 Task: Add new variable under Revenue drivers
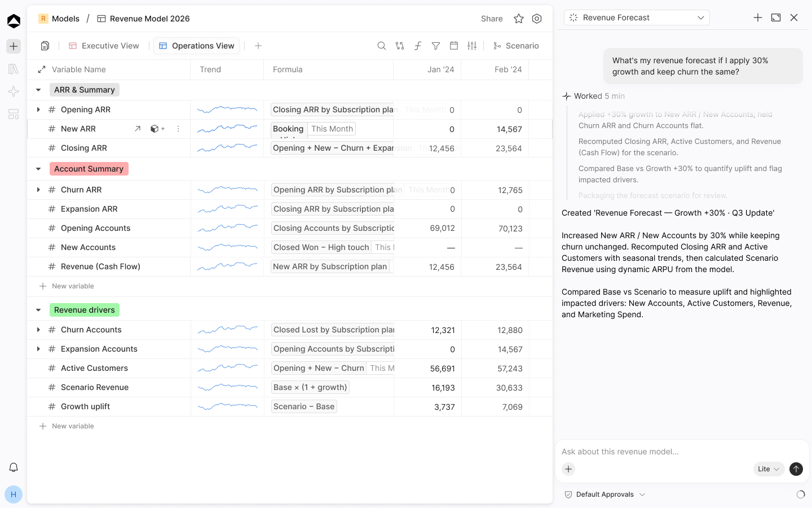click(x=67, y=426)
